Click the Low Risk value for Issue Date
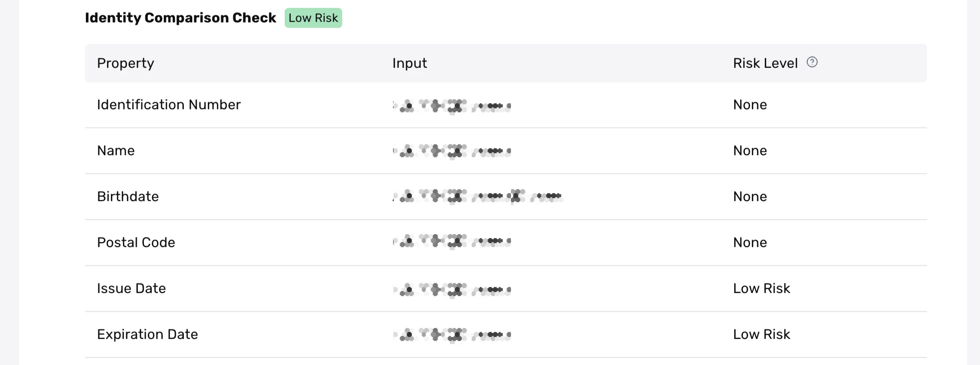Image resolution: width=980 pixels, height=365 pixels. [x=761, y=289]
